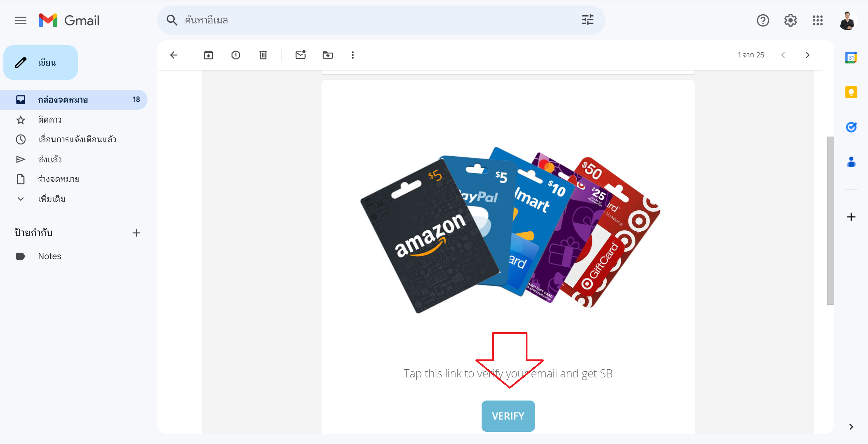Click the advanced search filter icon
The width and height of the screenshot is (868, 444).
tap(588, 19)
